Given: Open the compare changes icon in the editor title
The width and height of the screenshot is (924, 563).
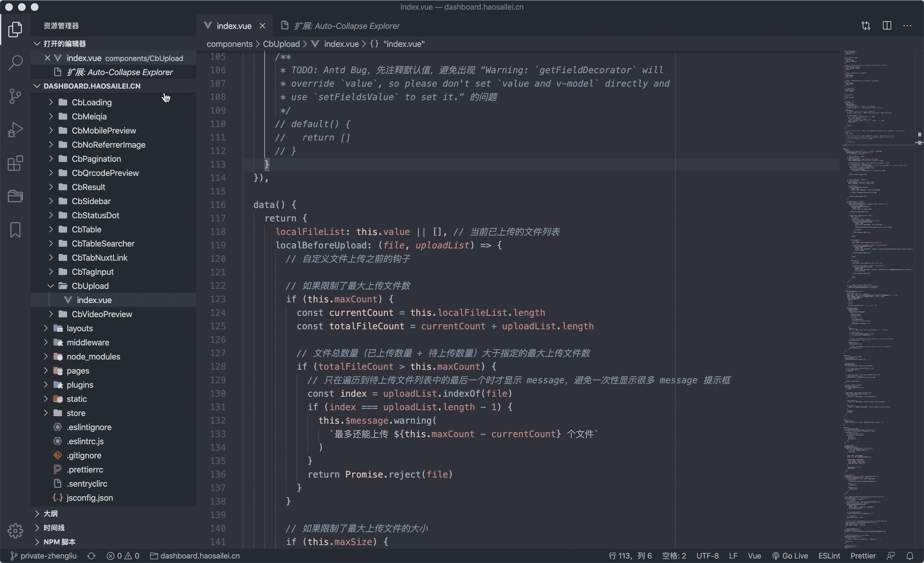Looking at the screenshot, I should pos(866,25).
